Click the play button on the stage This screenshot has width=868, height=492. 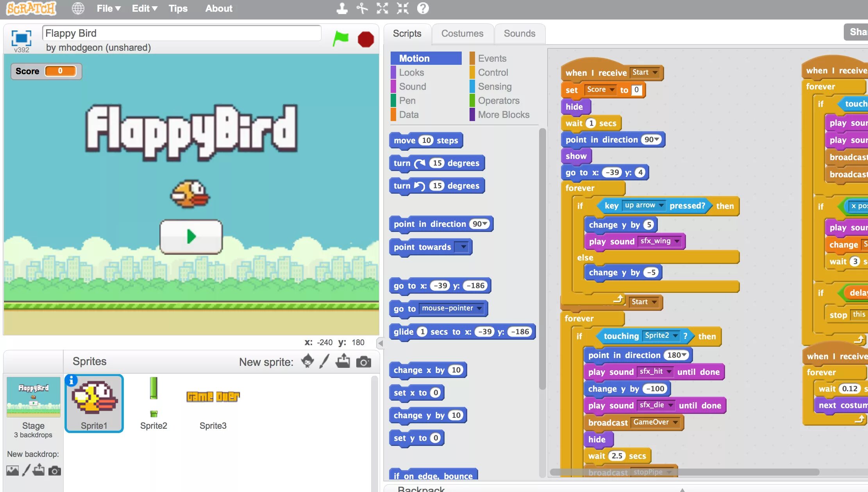point(191,237)
